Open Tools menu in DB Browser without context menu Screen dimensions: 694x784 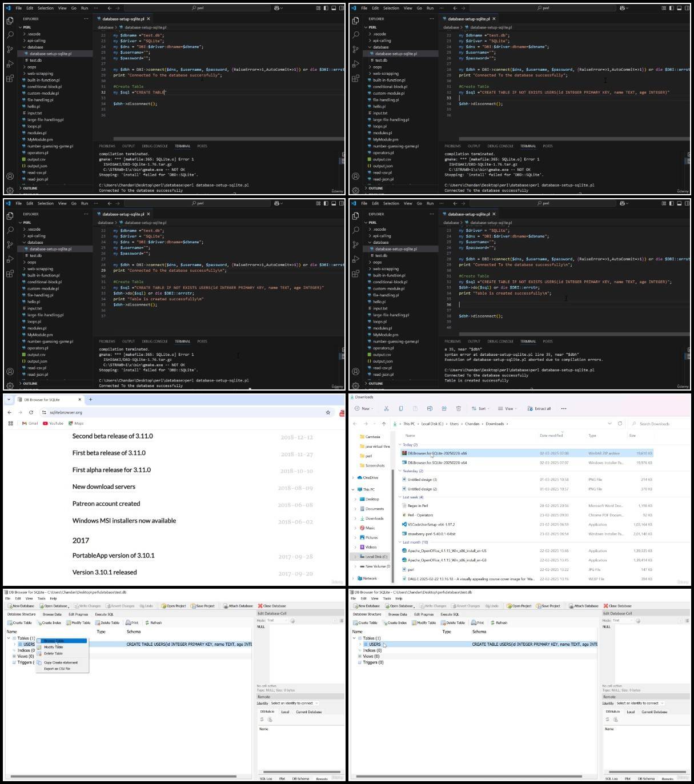(x=387, y=598)
